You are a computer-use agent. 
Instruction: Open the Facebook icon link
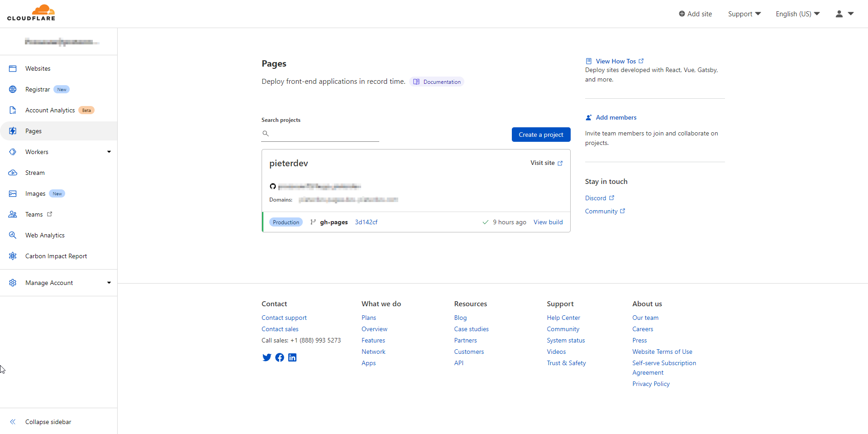tap(280, 357)
